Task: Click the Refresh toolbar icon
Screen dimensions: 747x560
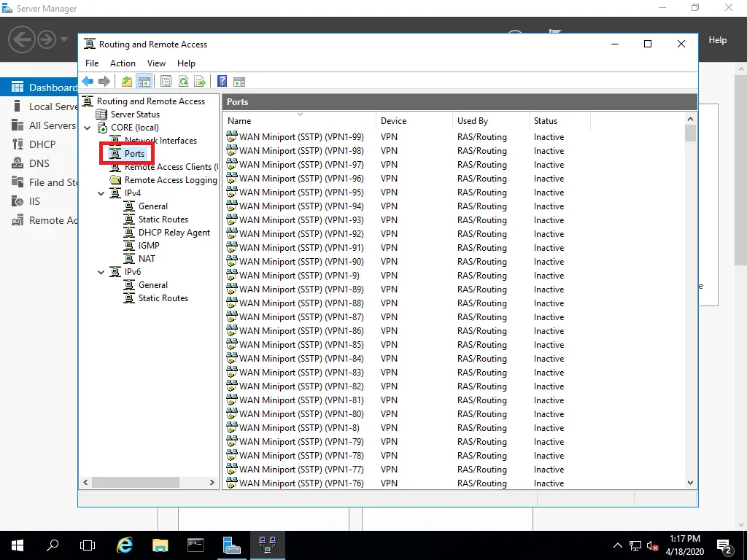Action: click(x=184, y=82)
